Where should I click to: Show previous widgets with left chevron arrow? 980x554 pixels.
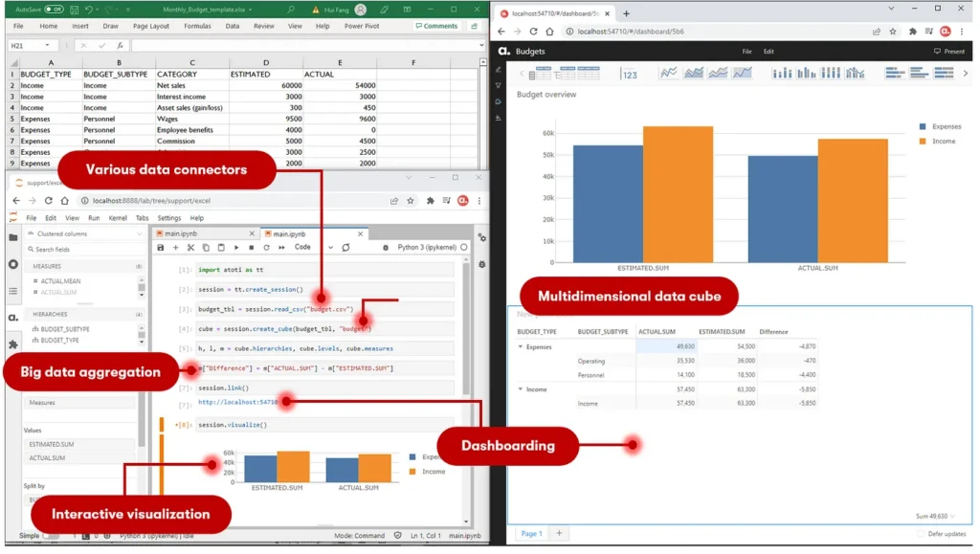522,74
